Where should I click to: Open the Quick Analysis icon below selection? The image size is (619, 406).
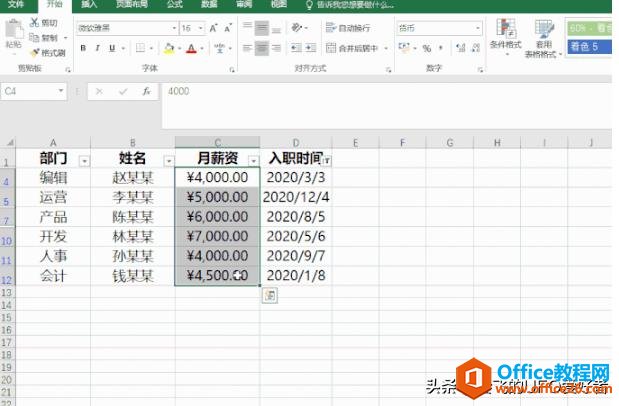[x=270, y=295]
